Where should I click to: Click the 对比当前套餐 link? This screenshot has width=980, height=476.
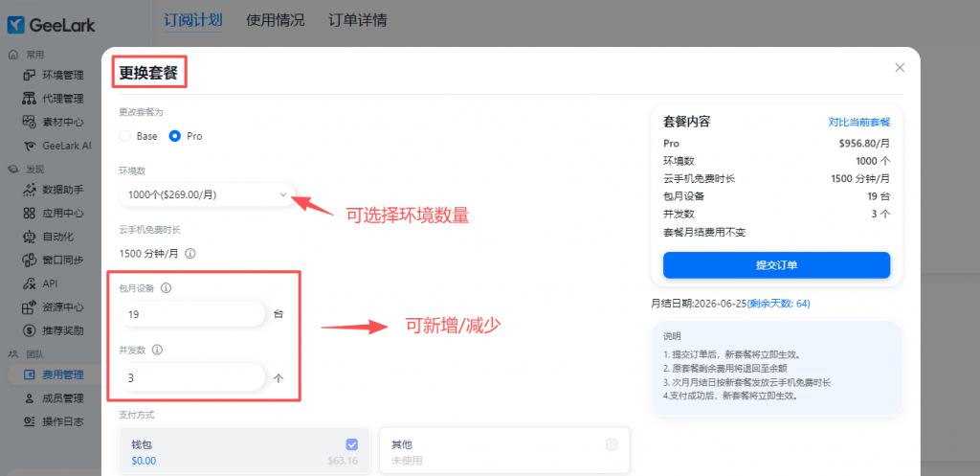(859, 122)
